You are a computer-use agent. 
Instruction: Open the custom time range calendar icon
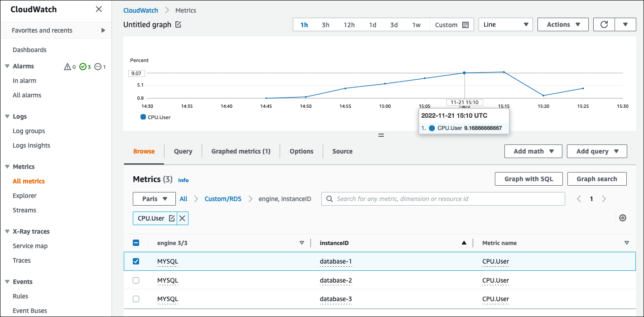465,25
